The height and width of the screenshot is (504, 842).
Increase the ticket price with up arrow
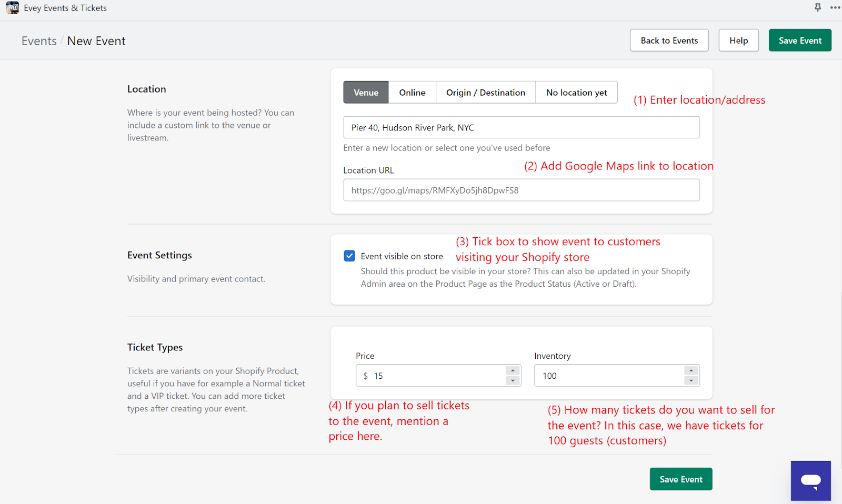(513, 370)
